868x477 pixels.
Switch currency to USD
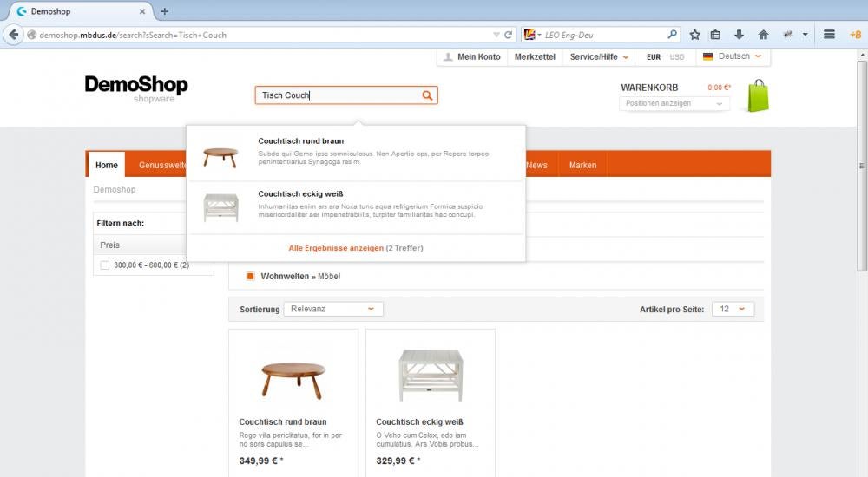[677, 57]
